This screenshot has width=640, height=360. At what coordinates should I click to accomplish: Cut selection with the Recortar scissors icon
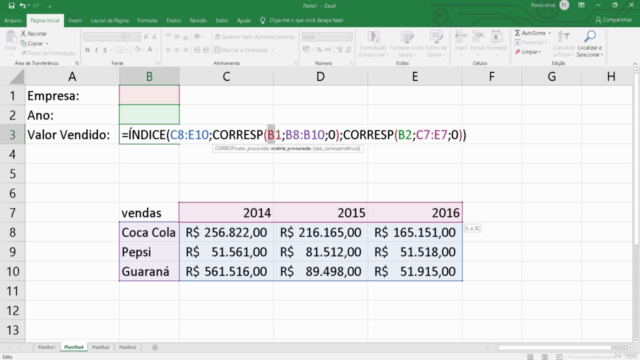[23, 33]
